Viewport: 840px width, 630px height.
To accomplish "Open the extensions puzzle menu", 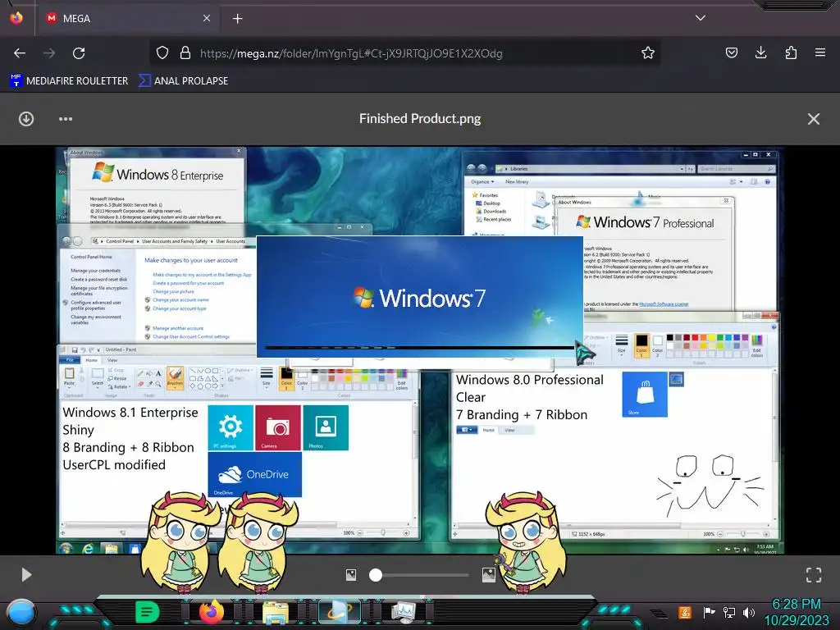I will [791, 52].
